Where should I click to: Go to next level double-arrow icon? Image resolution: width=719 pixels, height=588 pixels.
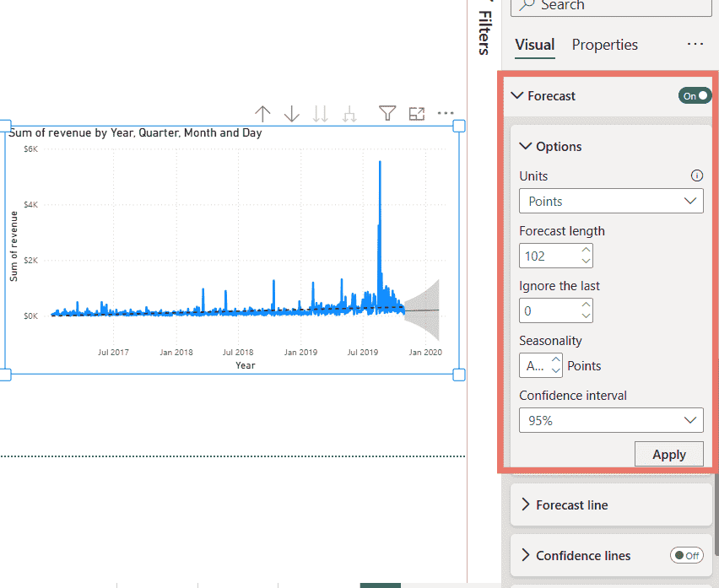click(x=321, y=114)
